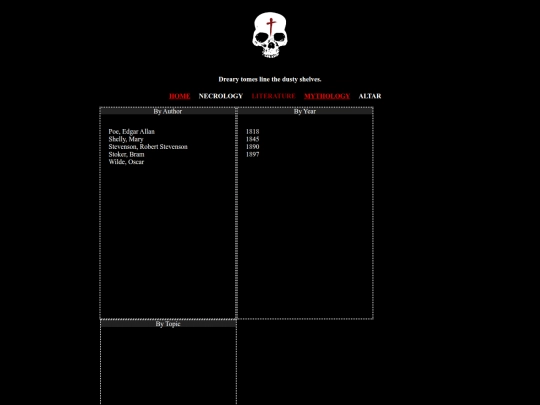The width and height of the screenshot is (540, 405).
Task: Select year 1897
Action: pos(252,154)
